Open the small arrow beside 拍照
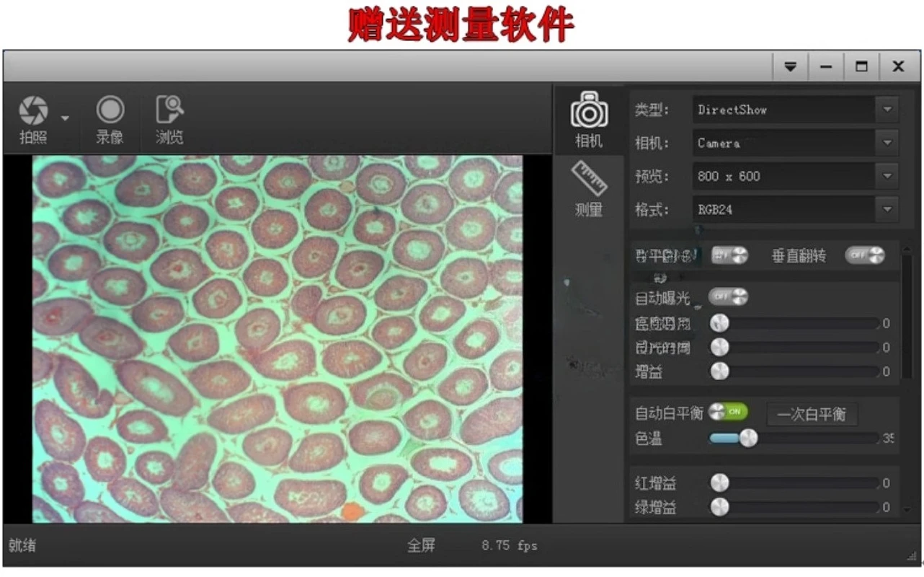924x577 pixels. click(65, 118)
